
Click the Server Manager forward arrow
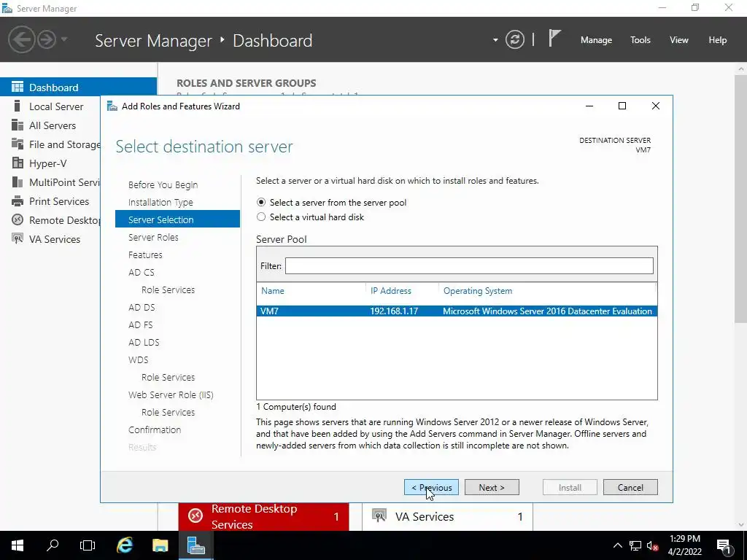[x=47, y=39]
